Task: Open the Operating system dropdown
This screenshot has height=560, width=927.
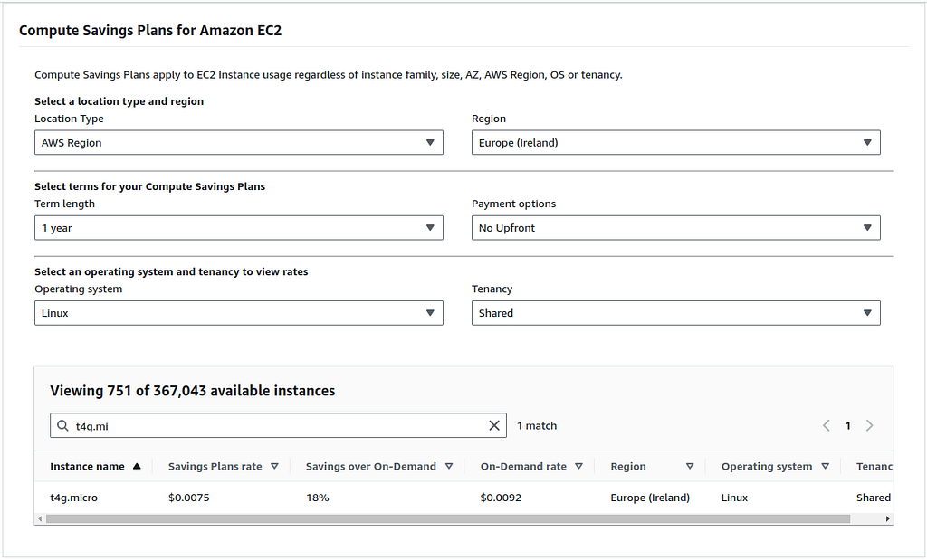Action: [x=239, y=313]
